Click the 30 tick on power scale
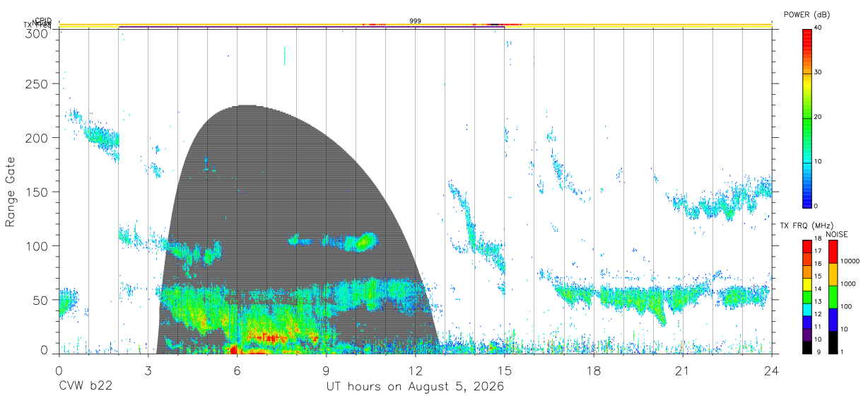This screenshot has width=868, height=401. (817, 73)
